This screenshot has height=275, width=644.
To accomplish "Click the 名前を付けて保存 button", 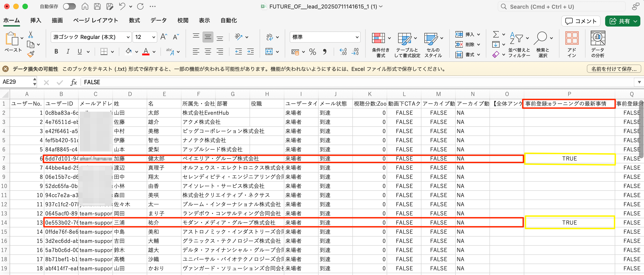I will click(614, 69).
